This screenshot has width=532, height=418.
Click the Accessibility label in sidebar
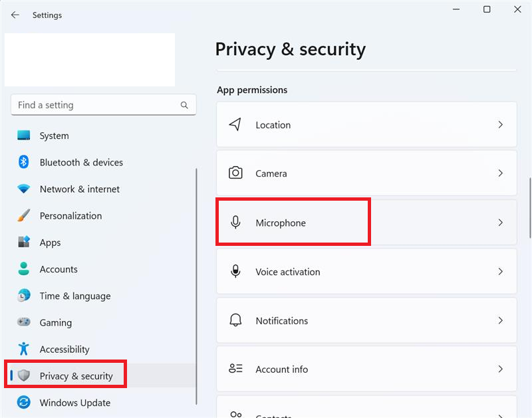click(65, 349)
